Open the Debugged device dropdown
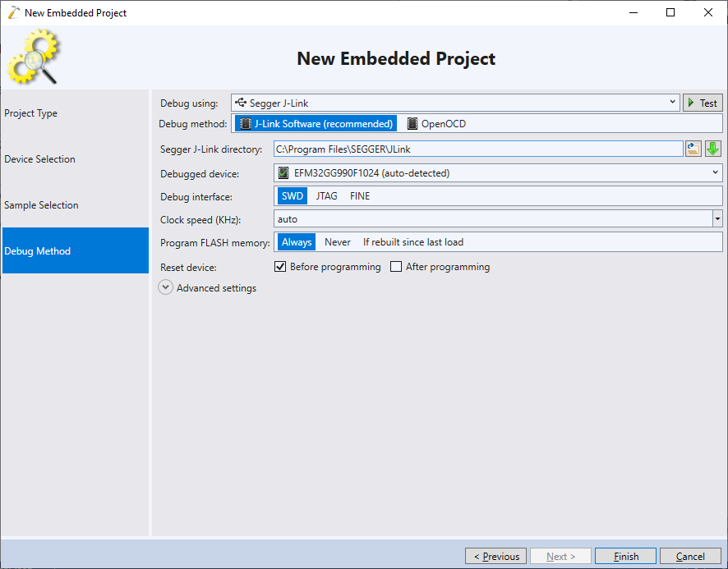This screenshot has height=569, width=728. pos(498,172)
